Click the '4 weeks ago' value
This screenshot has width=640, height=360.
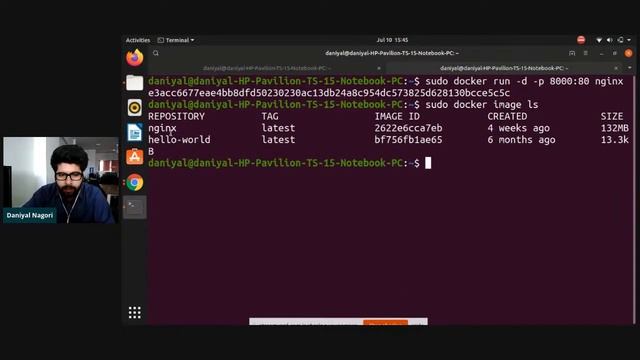[x=518, y=128]
